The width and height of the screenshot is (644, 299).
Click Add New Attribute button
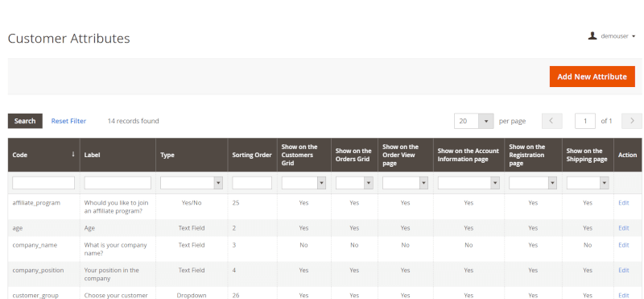tap(592, 77)
